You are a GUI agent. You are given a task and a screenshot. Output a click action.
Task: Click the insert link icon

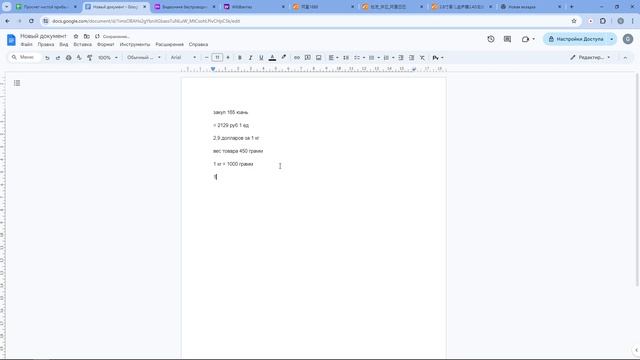pyautogui.click(x=297, y=58)
